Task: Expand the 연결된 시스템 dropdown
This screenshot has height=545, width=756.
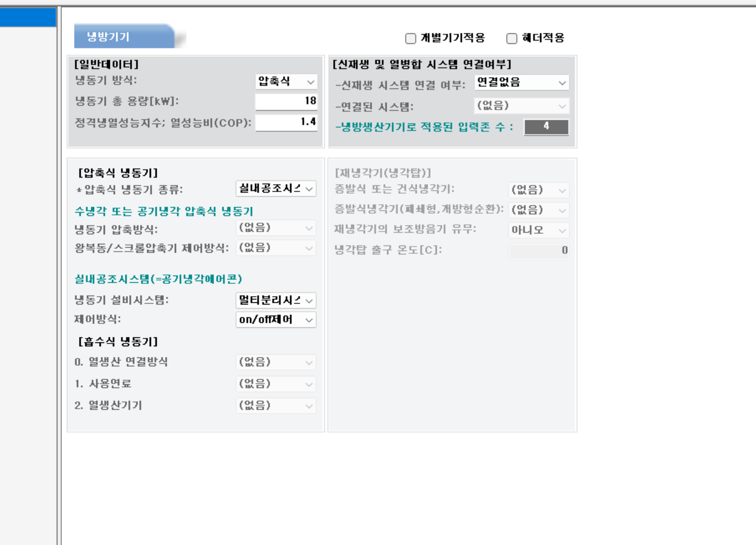Action: pyautogui.click(x=521, y=106)
